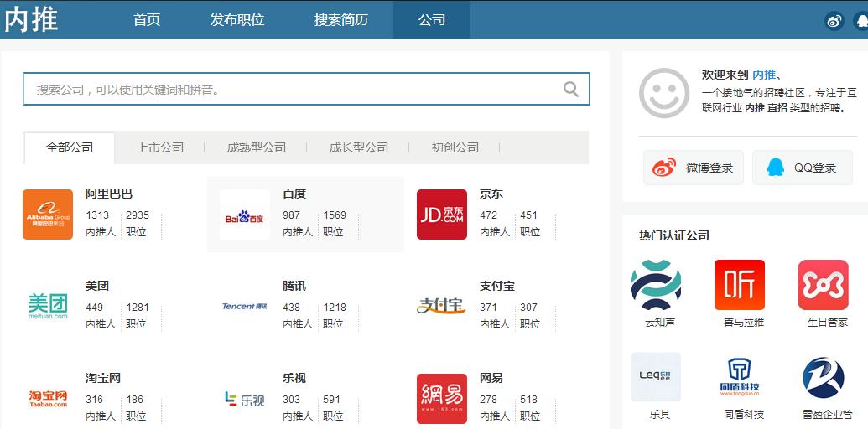This screenshot has height=429, width=868.
Task: Open the 淘宝网 company name link
Action: pos(103,379)
